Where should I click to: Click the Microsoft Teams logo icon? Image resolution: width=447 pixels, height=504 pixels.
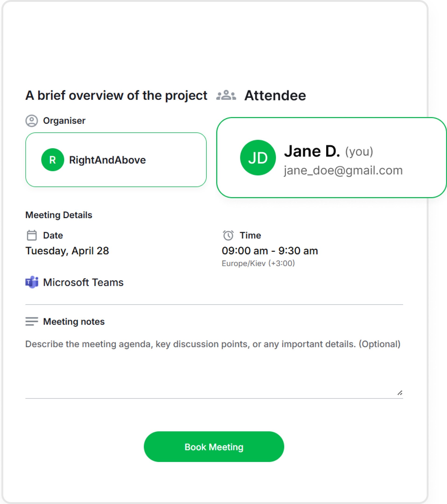point(32,282)
